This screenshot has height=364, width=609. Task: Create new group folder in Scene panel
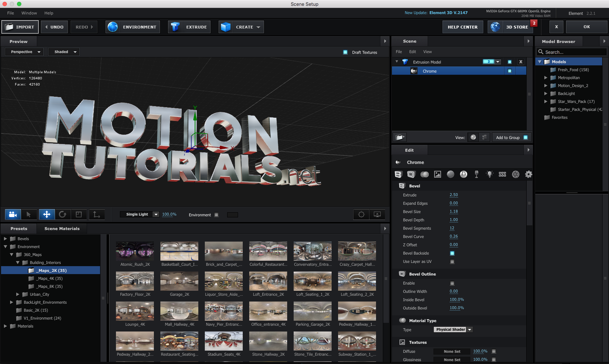tap(399, 137)
